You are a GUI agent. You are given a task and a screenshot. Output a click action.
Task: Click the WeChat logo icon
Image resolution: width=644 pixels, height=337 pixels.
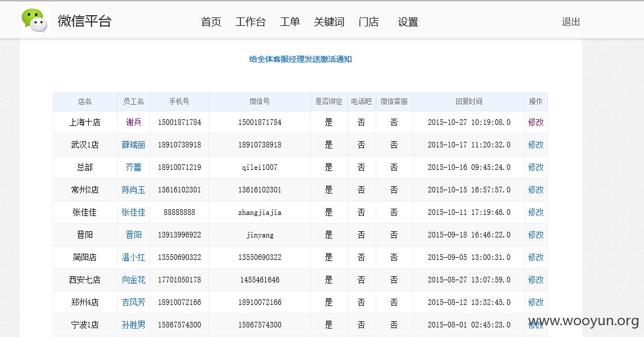tap(34, 21)
